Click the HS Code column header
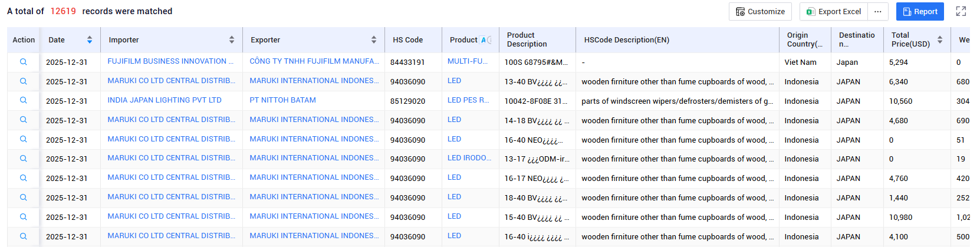The image size is (980, 247). (x=407, y=40)
